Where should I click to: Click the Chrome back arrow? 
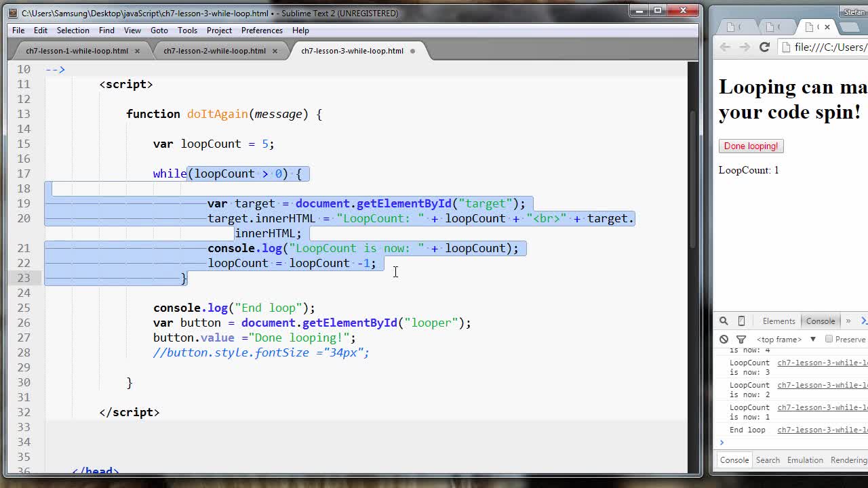[x=725, y=47]
